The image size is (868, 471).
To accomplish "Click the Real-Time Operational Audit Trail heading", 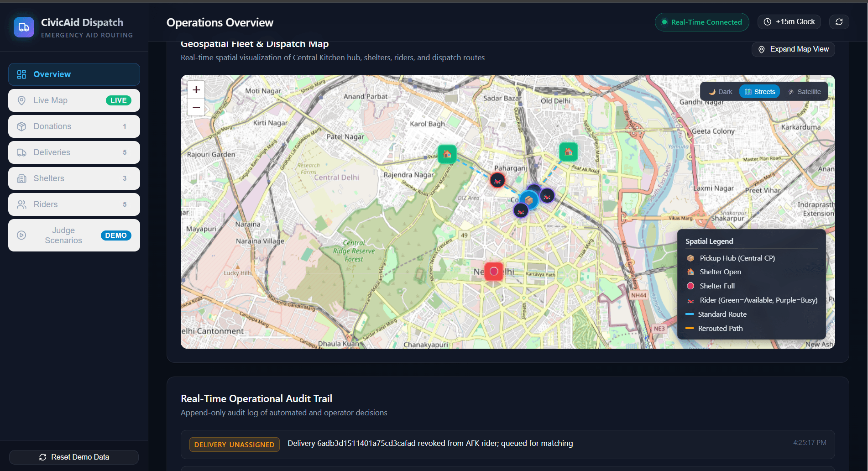I will 256,399.
